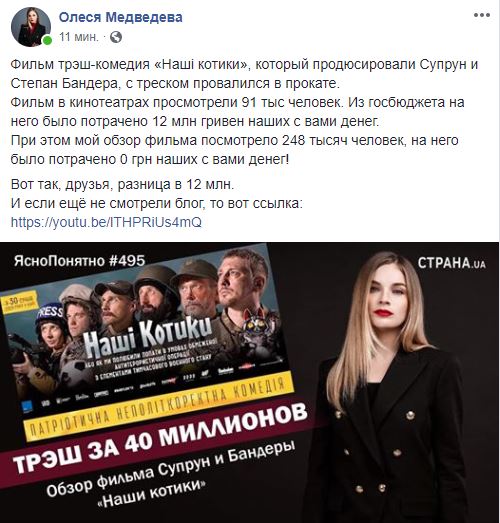Open the author name Олеся Медведева link

coord(121,17)
